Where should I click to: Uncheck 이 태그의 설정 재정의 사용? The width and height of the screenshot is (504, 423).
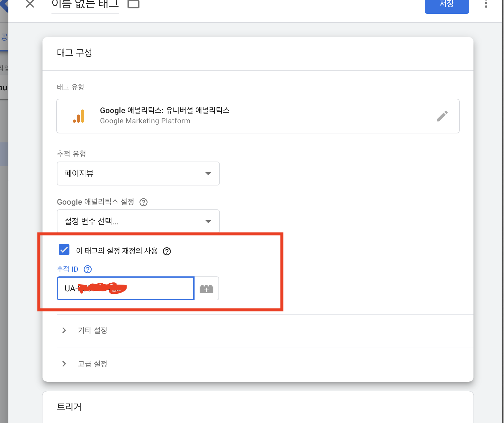pyautogui.click(x=64, y=249)
